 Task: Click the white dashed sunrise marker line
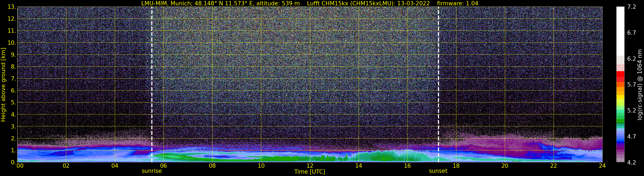pyautogui.click(x=152, y=85)
